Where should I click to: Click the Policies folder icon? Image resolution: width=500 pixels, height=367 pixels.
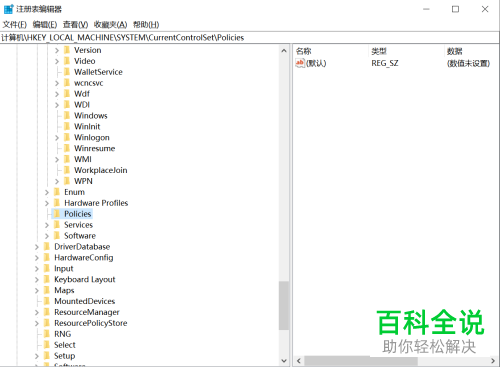[57, 214]
